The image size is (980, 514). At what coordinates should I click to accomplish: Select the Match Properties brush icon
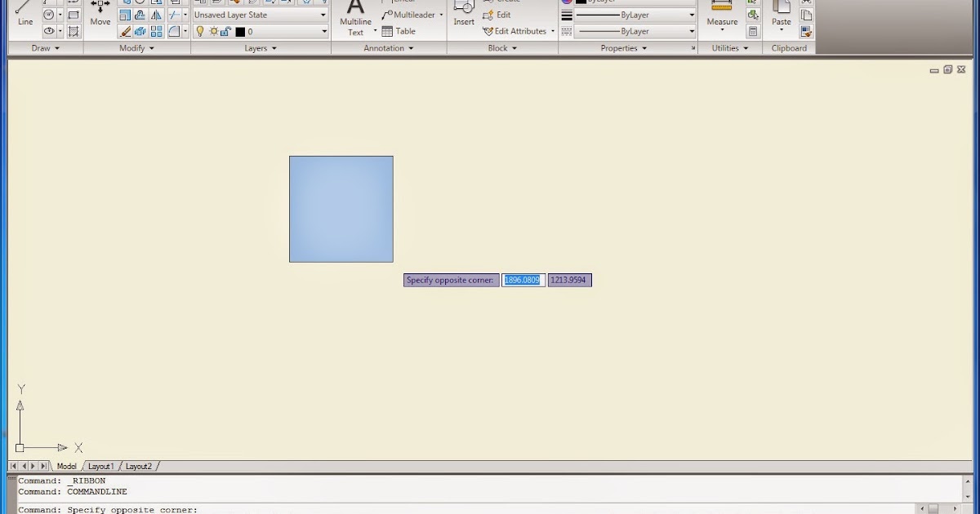click(807, 31)
